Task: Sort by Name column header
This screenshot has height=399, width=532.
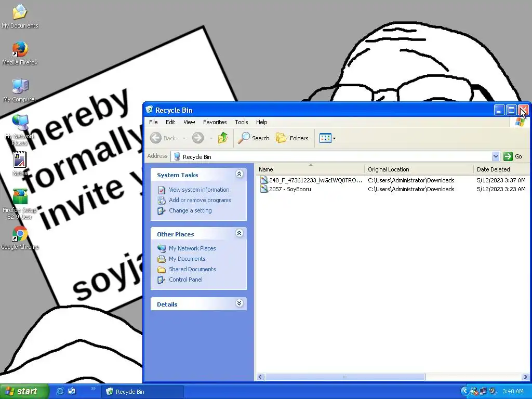Action: point(310,169)
